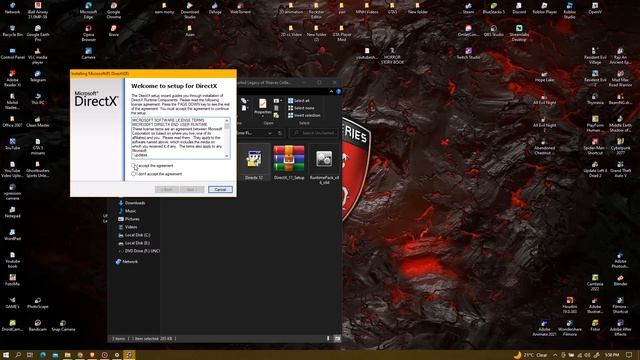This screenshot has width=640, height=360.
Task: Select Adobe After Effects desktop icon
Action: (x=620, y=327)
